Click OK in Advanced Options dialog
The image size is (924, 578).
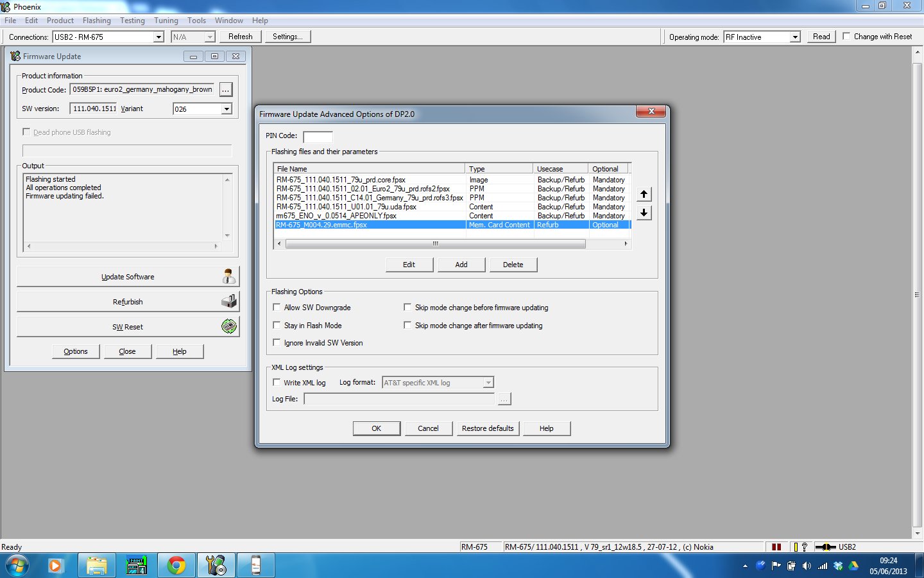pyautogui.click(x=377, y=428)
